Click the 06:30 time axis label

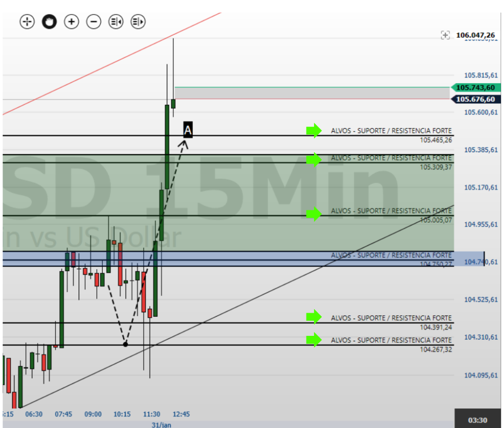coord(34,414)
